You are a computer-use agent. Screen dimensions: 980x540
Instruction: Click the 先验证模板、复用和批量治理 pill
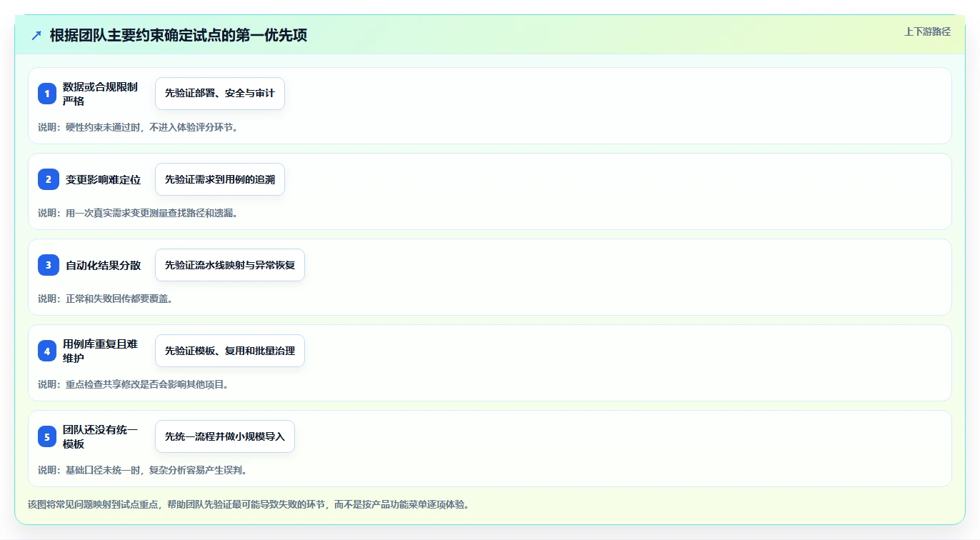click(230, 351)
